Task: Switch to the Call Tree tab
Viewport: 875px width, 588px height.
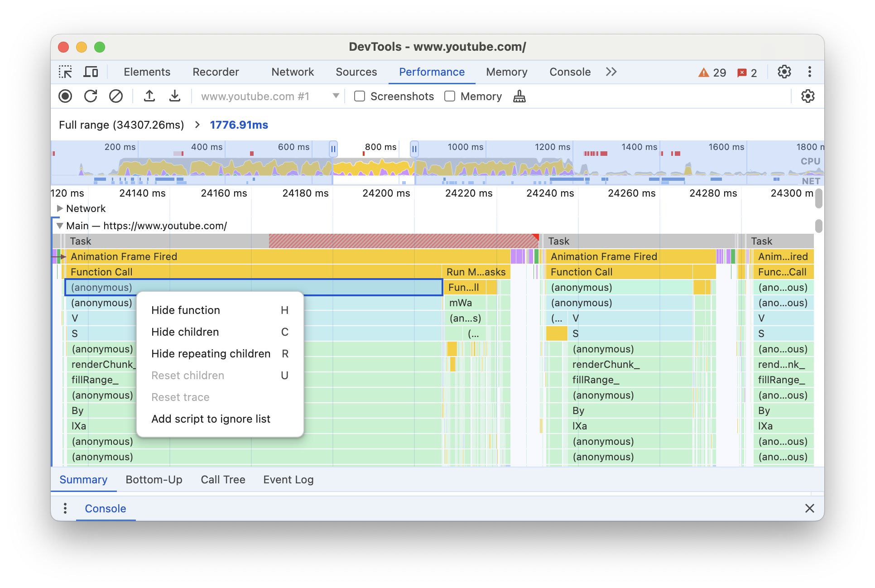Action: pos(222,479)
